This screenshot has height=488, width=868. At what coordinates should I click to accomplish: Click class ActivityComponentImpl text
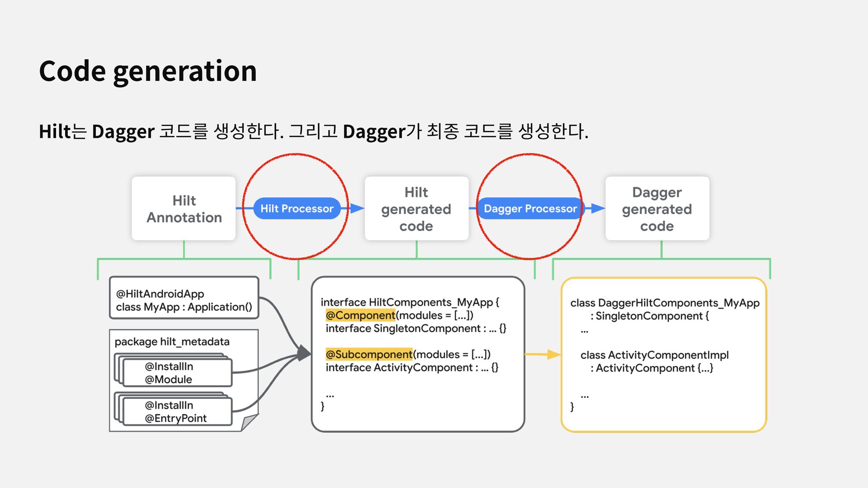[x=654, y=355]
